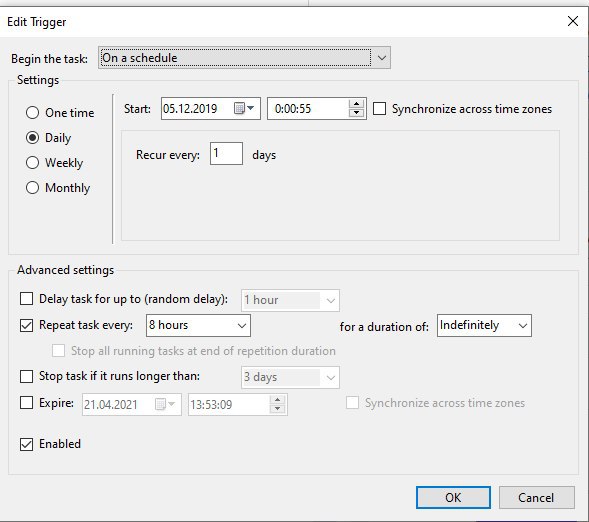Open the Indefinitely duration dropdown
589x522 pixels.
484,325
